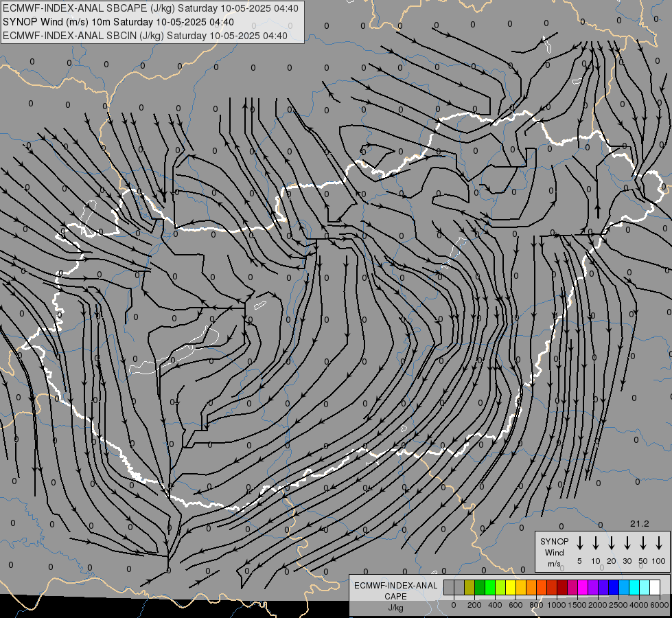This screenshot has width=672, height=618.
Task: Click the ECMWF-INDEX-ANAL CAPE legend label
Action: pyautogui.click(x=395, y=591)
